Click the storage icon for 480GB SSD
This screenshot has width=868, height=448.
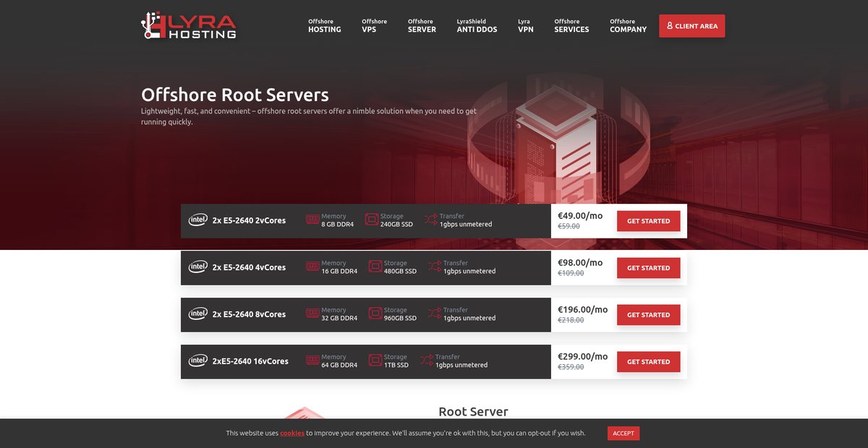(x=375, y=267)
